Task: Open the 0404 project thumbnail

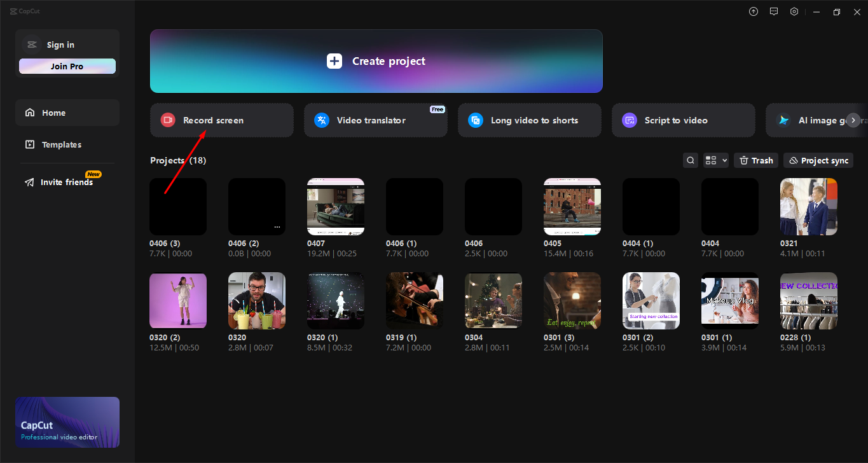Action: point(730,207)
